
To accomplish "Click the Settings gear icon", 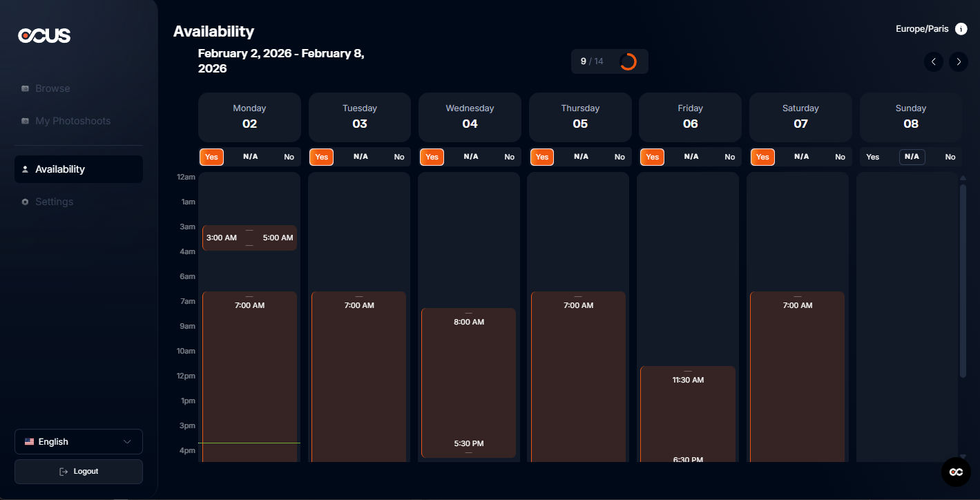I will (x=26, y=202).
